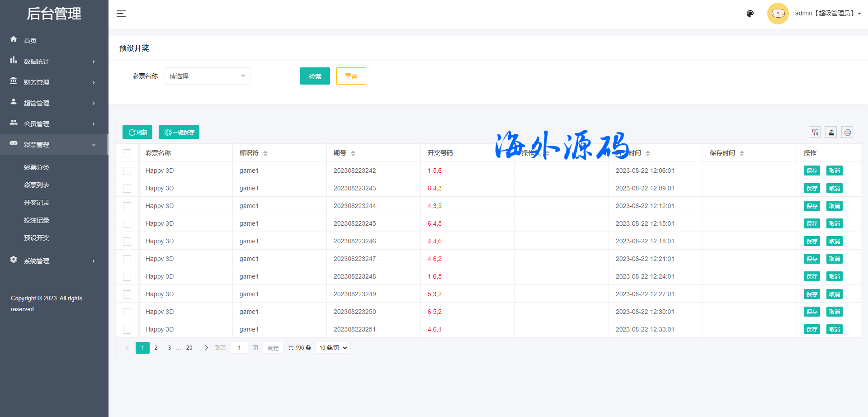The width and height of the screenshot is (868, 417).
Task: Toggle the select-all header checkbox
Action: (127, 153)
